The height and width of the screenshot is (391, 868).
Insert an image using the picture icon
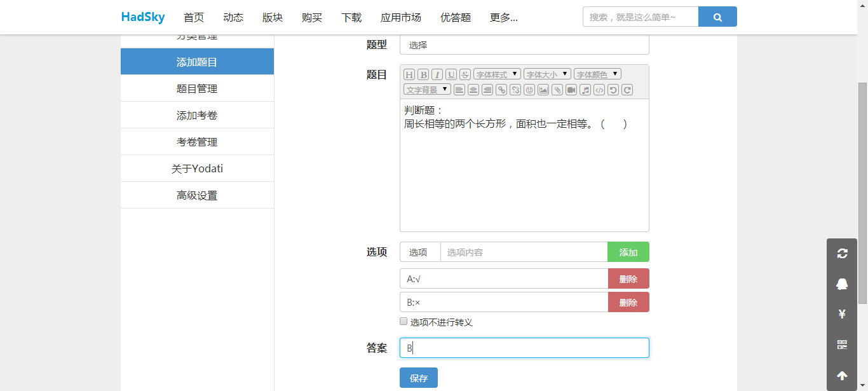click(x=543, y=90)
